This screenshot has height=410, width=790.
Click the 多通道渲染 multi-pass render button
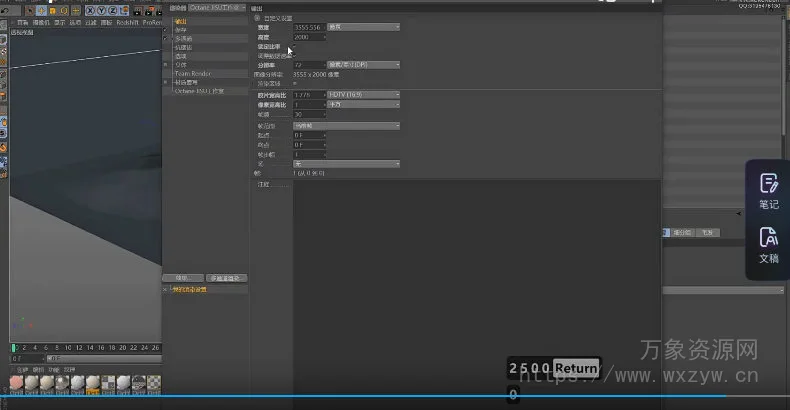tap(225, 278)
